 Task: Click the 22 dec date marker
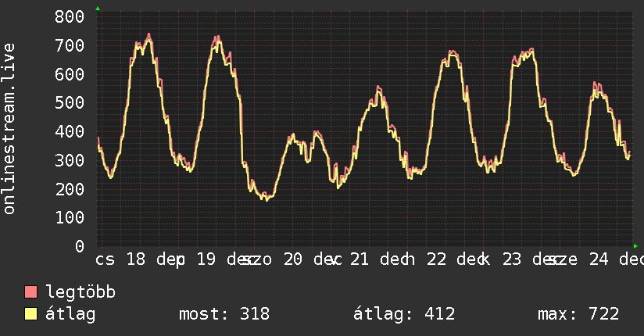pos(456,259)
